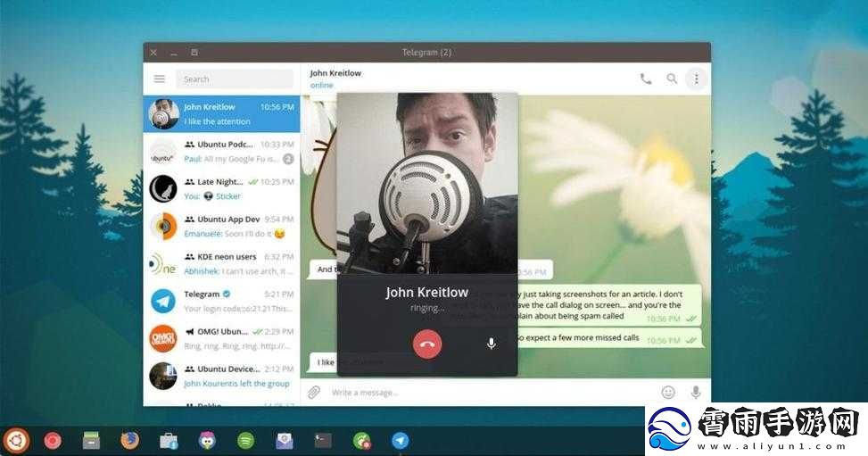Viewport: 868px width, 456px height.
Task: Open the file manager from the dock
Action: (91, 441)
